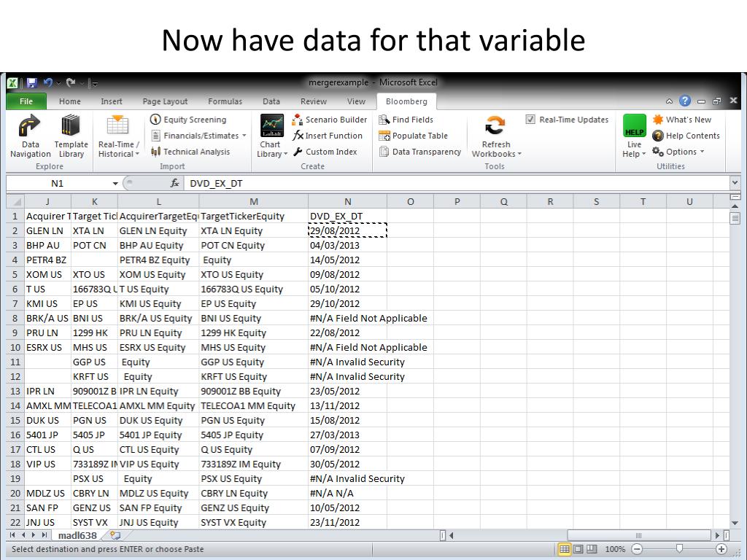
Task: Click Refresh Workbooks
Action: [496, 136]
